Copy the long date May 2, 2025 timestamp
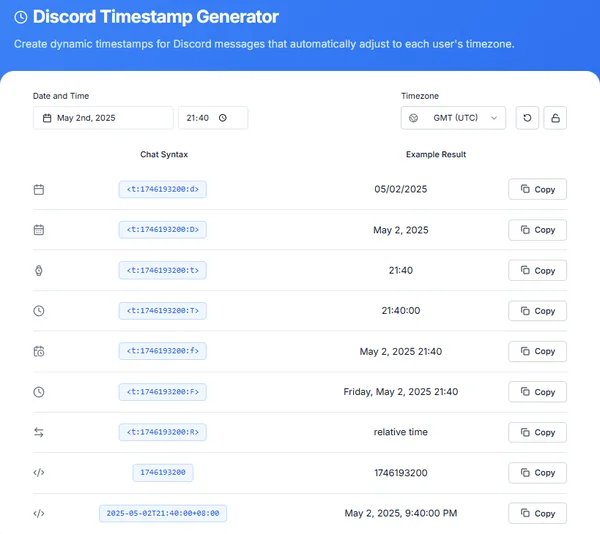 [538, 230]
